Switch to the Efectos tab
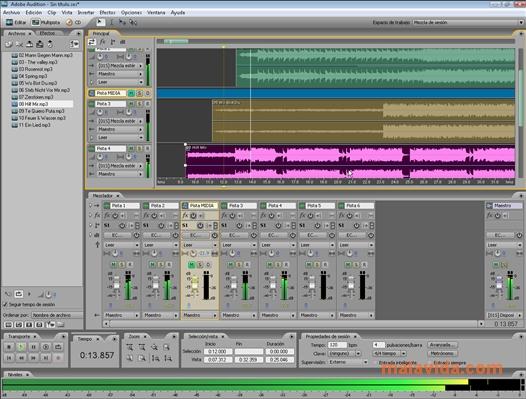Image resolution: width=526 pixels, height=399 pixels. click(x=47, y=33)
